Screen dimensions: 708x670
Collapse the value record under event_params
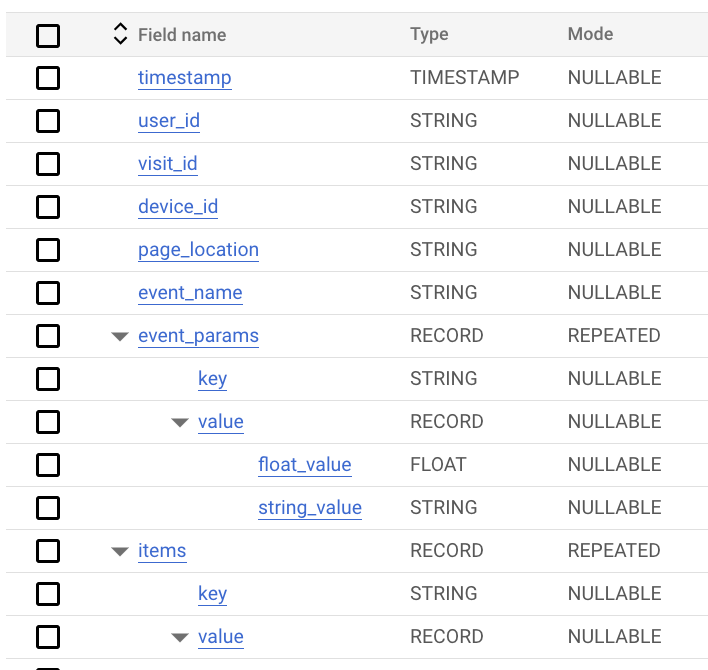coord(180,423)
